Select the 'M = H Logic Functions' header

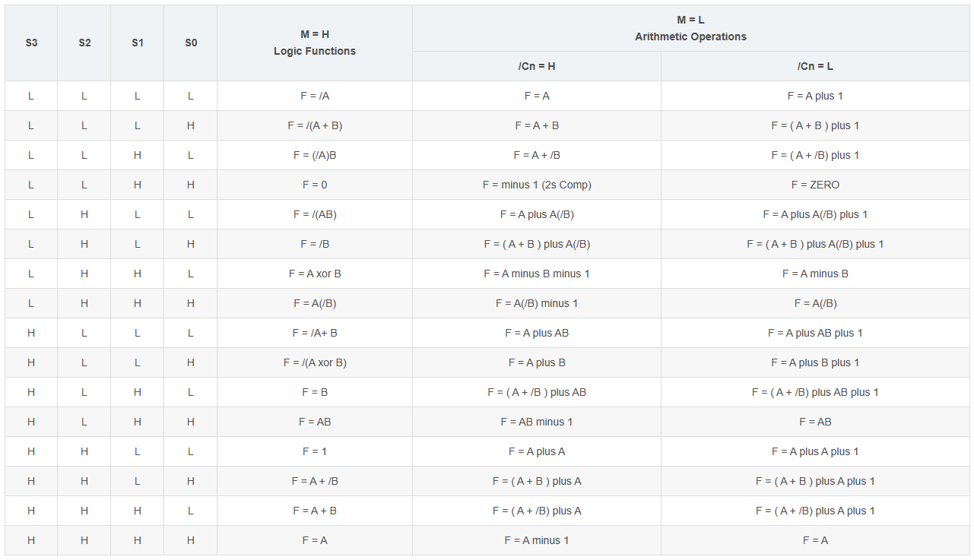tap(315, 43)
